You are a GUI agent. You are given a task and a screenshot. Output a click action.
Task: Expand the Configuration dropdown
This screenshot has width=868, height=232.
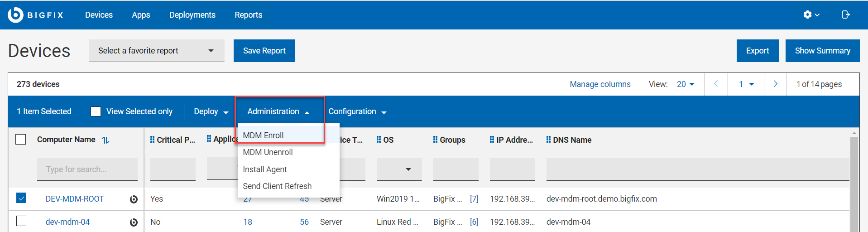[x=357, y=111]
